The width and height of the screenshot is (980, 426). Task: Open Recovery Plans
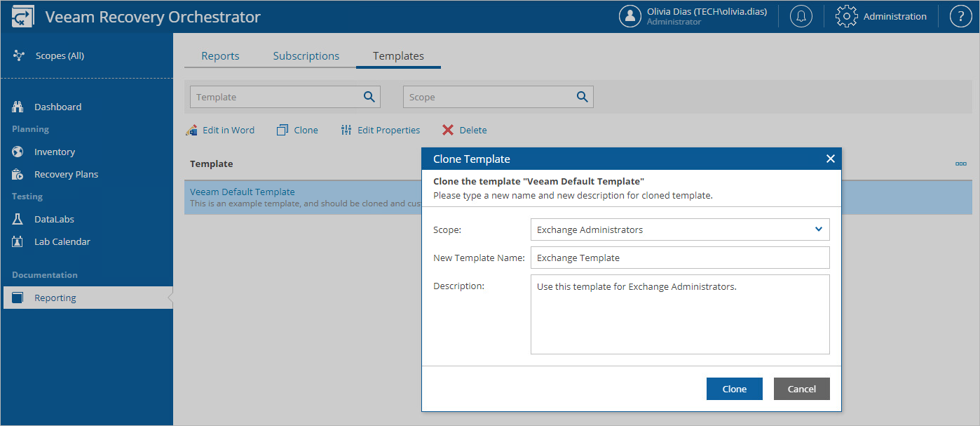tap(67, 173)
